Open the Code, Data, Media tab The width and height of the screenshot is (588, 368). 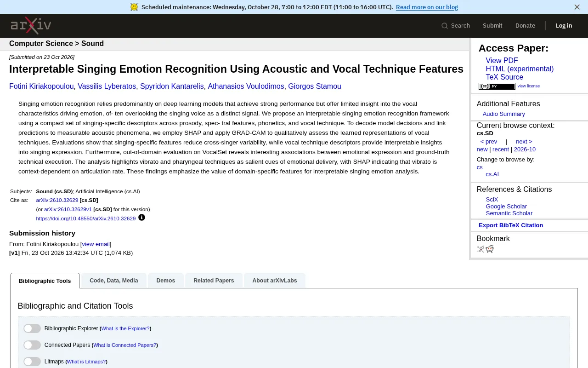point(114,281)
